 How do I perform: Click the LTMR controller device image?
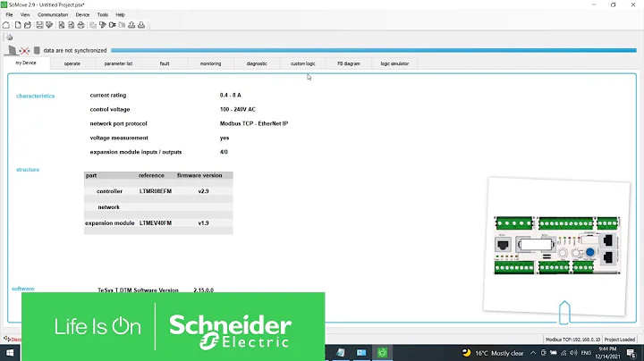pyautogui.click(x=557, y=245)
